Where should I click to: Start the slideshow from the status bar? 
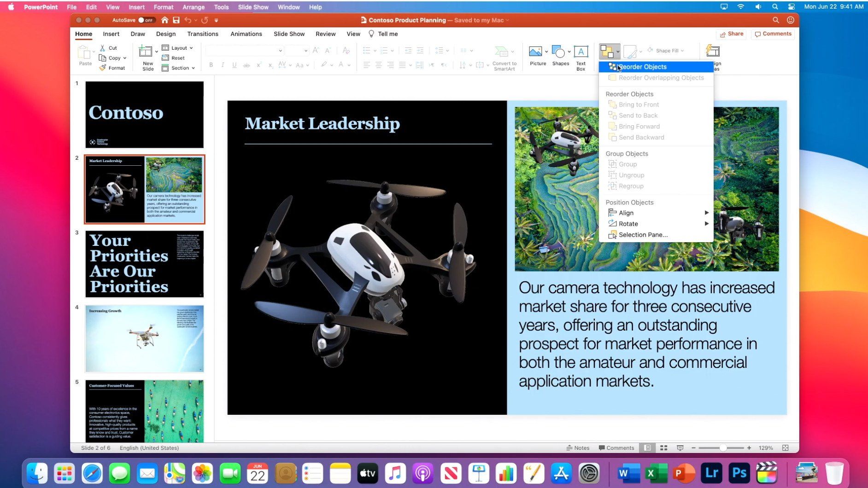click(680, 447)
